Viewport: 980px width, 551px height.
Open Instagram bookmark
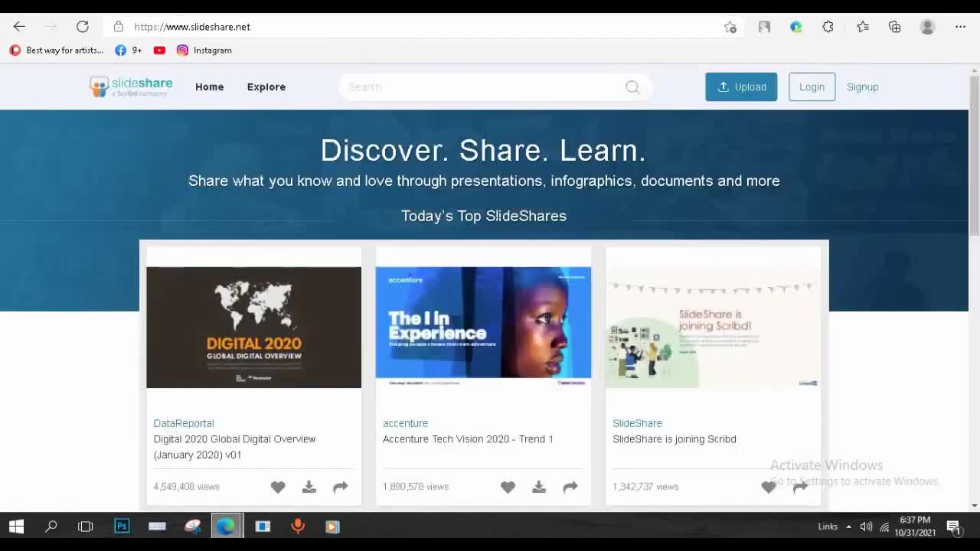(x=204, y=50)
